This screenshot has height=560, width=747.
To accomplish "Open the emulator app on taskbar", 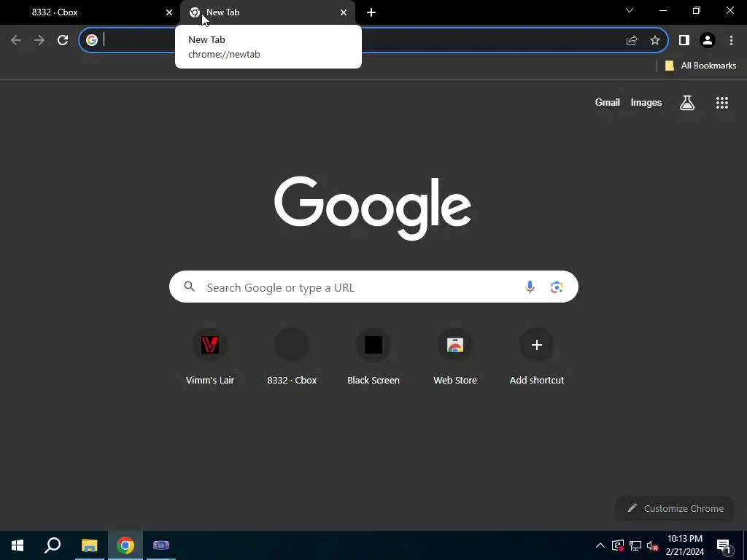I will (161, 545).
